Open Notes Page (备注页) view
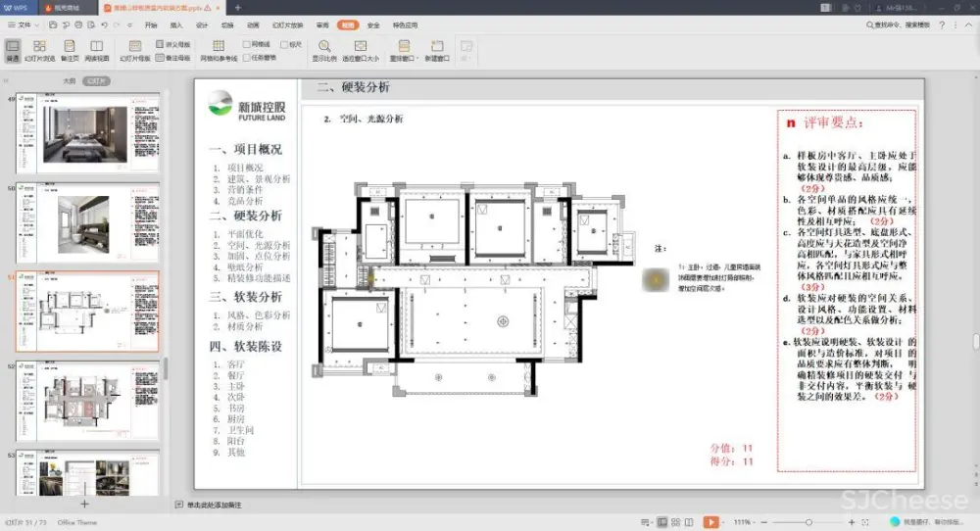This screenshot has height=531, width=980. pos(69,50)
